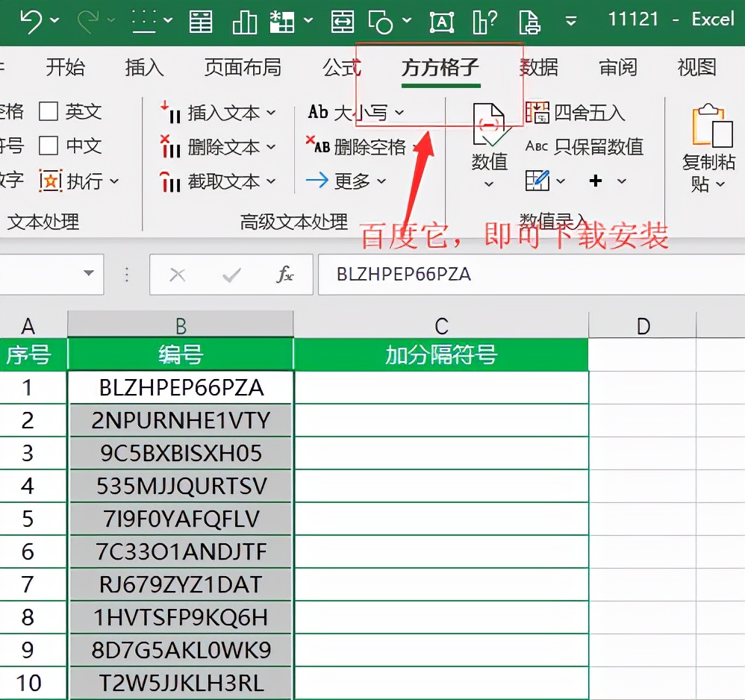The height and width of the screenshot is (700, 745).
Task: Select cell containing 1HVTSFP9KQ6H
Action: pos(181,617)
